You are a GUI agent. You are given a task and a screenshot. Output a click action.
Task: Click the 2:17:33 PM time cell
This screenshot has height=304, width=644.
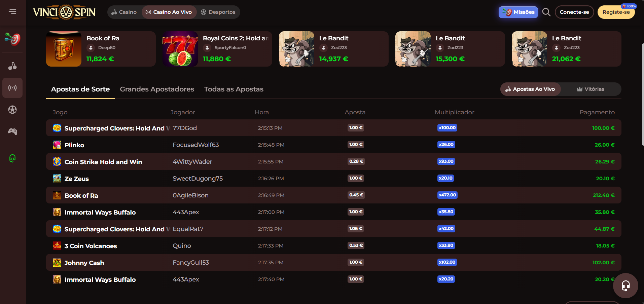point(271,245)
